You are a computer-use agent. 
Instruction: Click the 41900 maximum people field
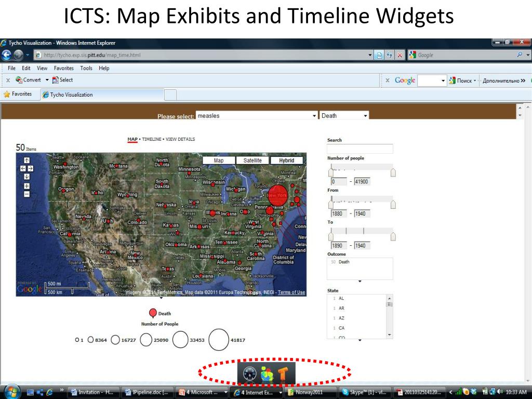point(362,181)
